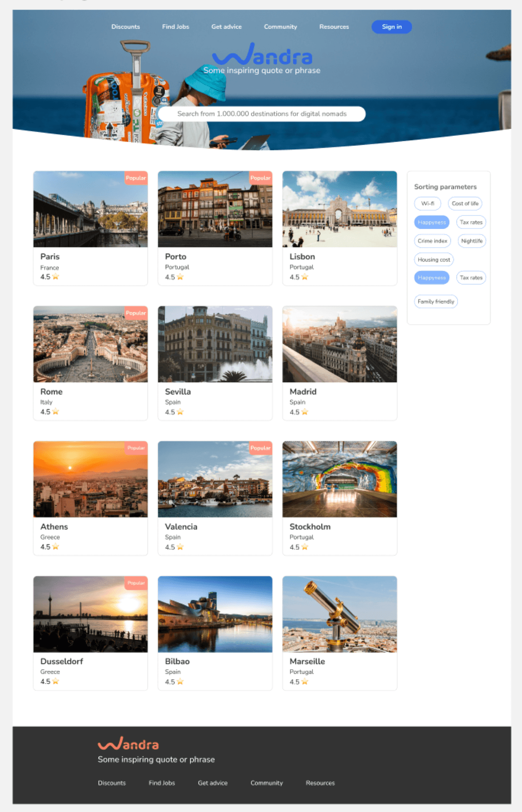
Task: Click the blue Wandra logo in header
Action: tap(262, 55)
